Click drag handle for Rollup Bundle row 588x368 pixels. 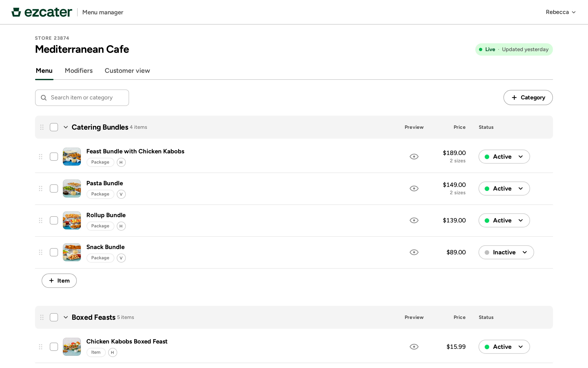pos(41,220)
